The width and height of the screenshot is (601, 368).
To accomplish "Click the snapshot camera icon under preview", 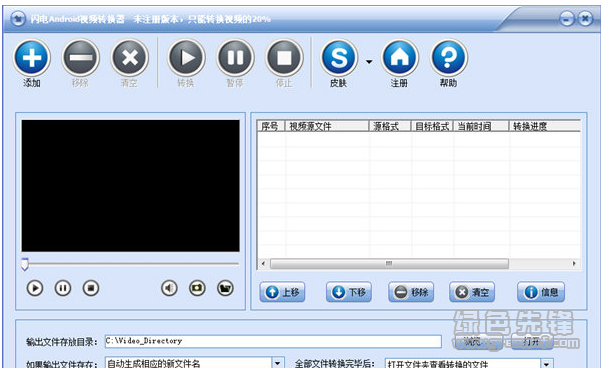I will click(197, 288).
